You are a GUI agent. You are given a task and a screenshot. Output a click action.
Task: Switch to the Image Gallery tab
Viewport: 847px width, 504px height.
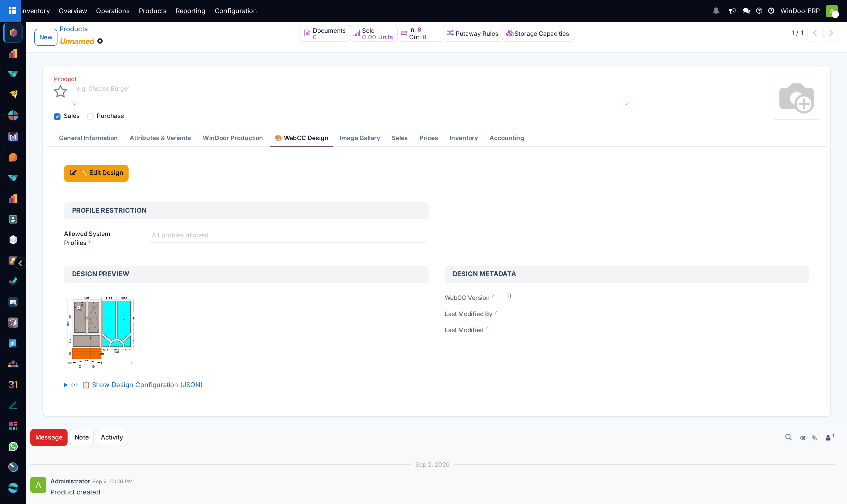point(360,138)
